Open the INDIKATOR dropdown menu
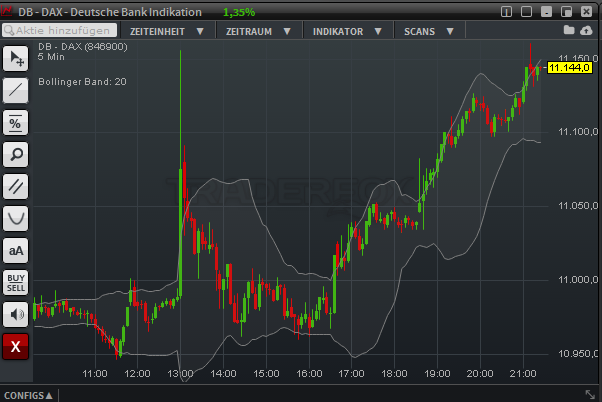602x402 pixels. 347,31
